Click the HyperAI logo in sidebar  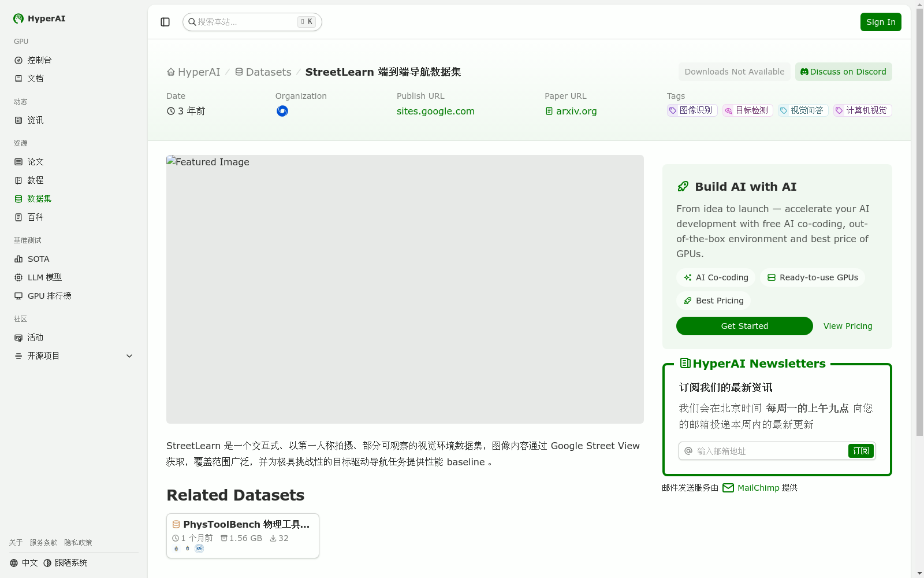[x=39, y=18]
